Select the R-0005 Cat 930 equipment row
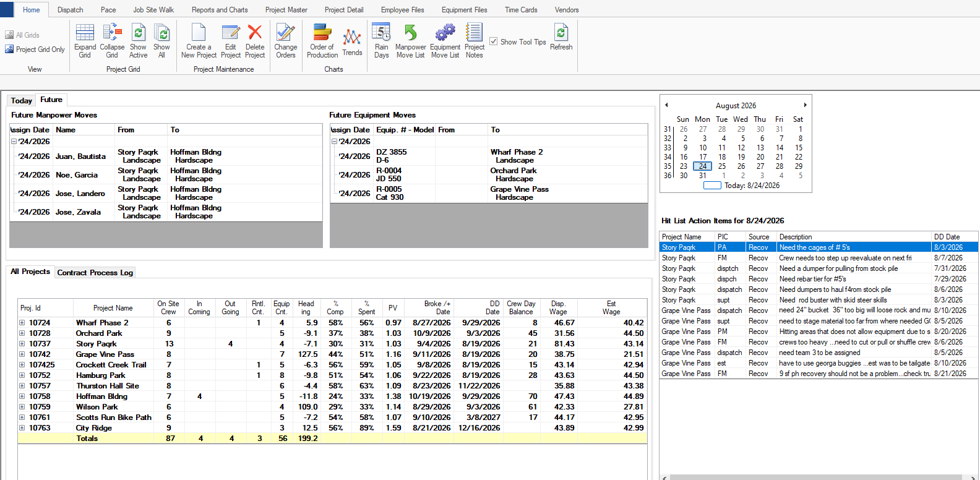980x480 pixels. [489, 194]
